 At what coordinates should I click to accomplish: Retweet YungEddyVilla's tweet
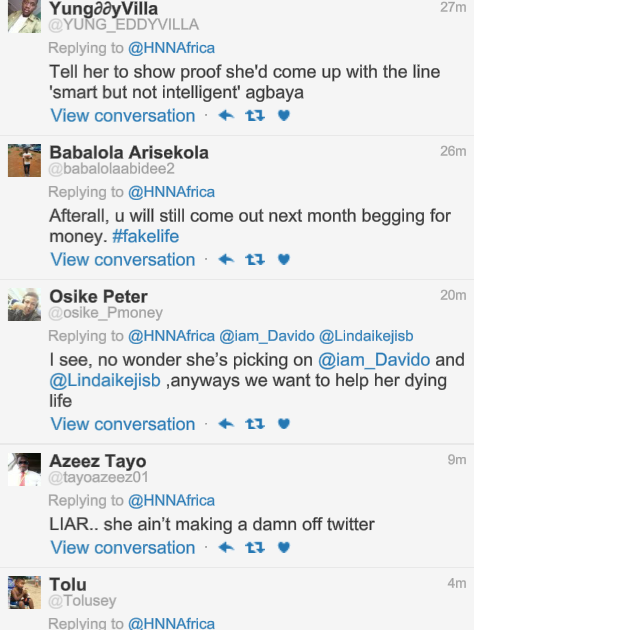(x=255, y=116)
